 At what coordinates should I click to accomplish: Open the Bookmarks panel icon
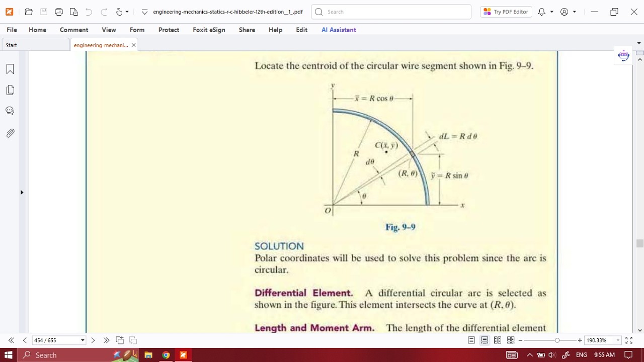[10, 69]
